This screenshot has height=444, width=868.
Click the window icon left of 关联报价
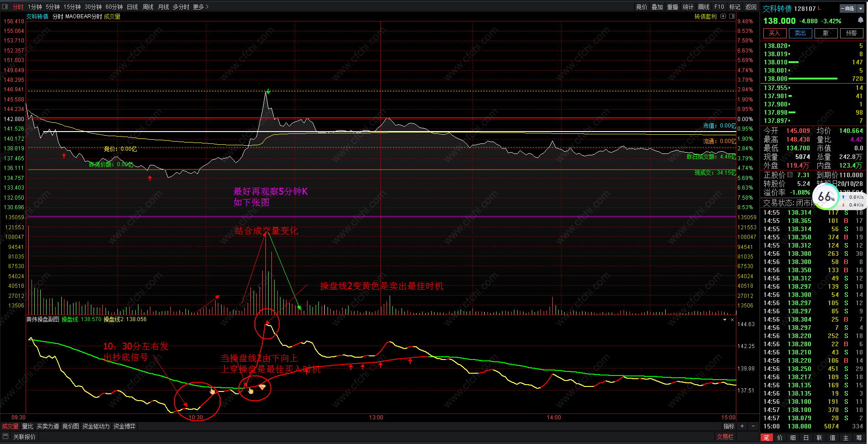(6, 436)
